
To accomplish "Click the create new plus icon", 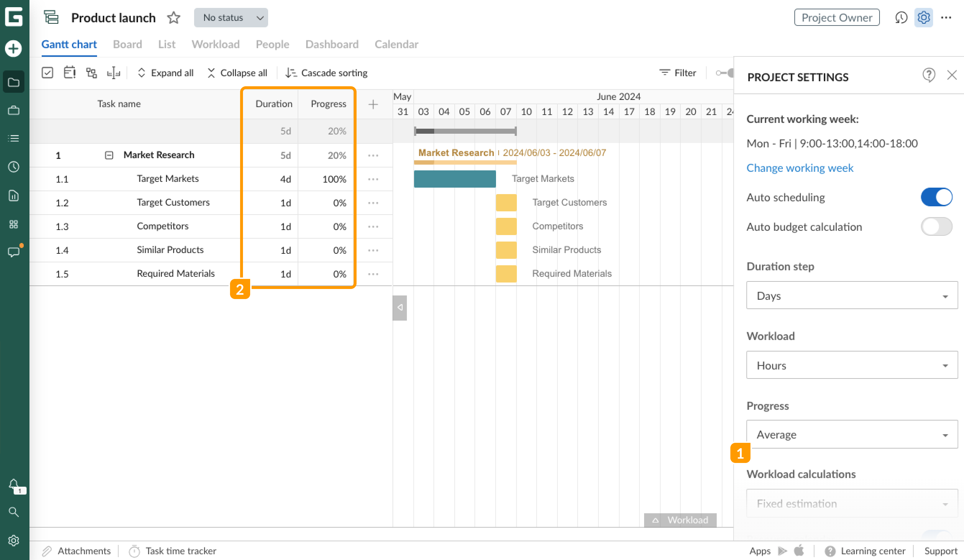I will 14,49.
